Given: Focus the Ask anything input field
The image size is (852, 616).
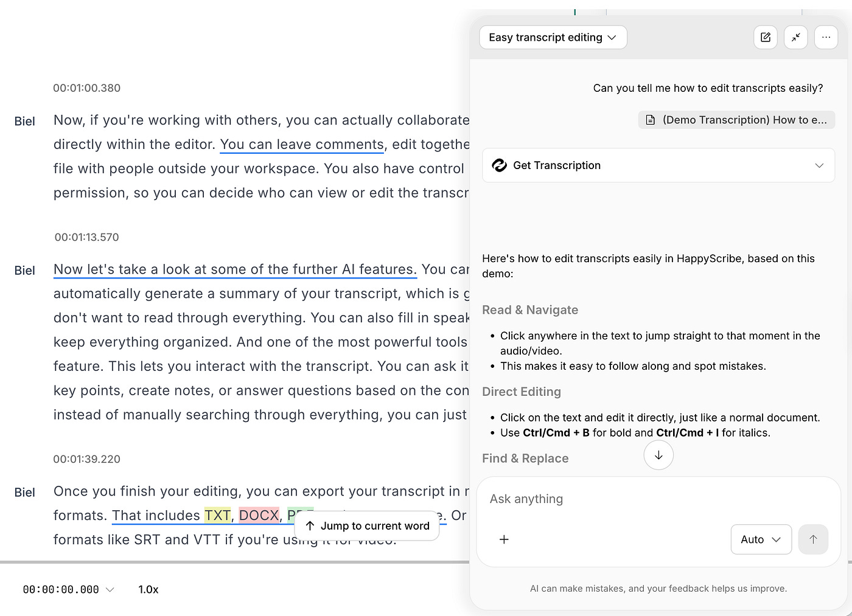Looking at the screenshot, I should click(x=658, y=499).
